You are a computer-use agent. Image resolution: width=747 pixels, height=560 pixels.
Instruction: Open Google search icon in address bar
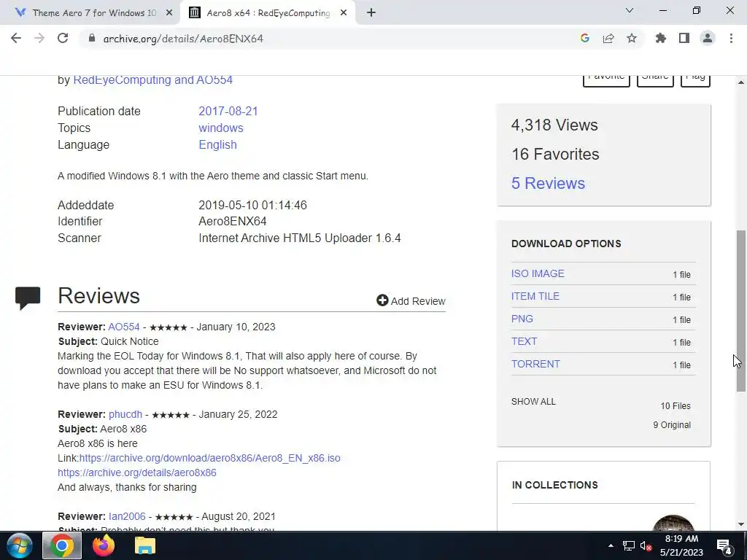point(585,38)
